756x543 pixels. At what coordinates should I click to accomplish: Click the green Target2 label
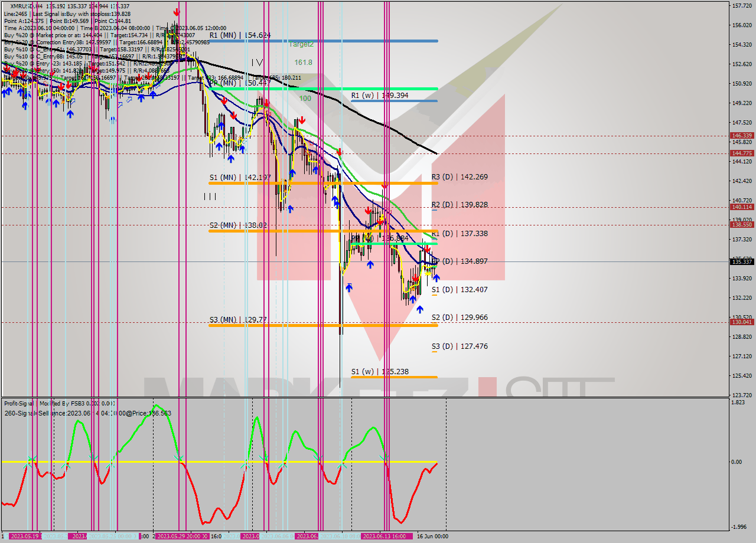click(x=301, y=44)
